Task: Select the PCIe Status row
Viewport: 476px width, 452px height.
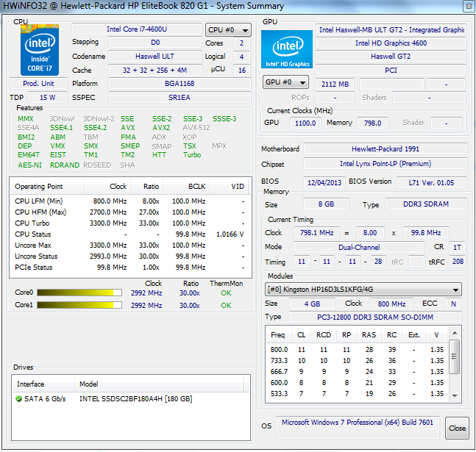Action: click(130, 268)
